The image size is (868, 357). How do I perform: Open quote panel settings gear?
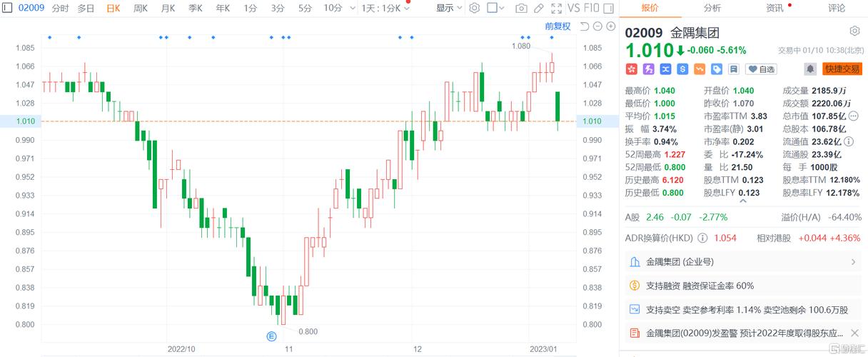854,31
